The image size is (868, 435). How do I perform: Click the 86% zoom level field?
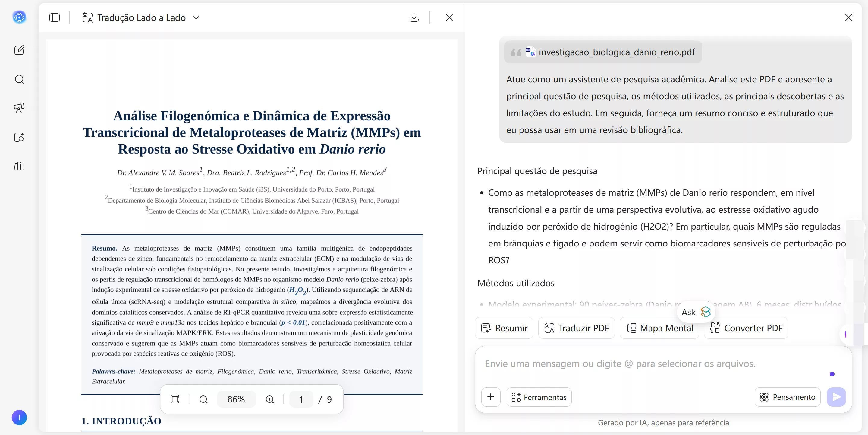click(x=236, y=399)
